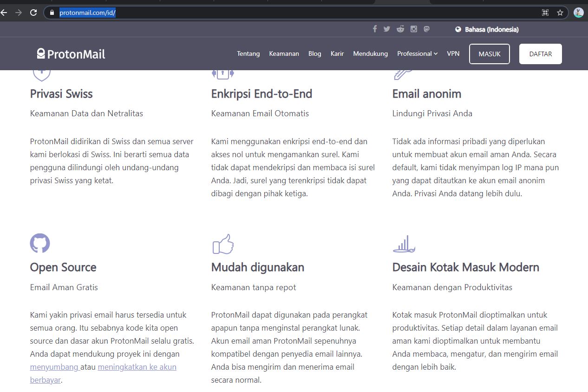The height and width of the screenshot is (392, 588).
Task: Open the Mastodon social icon
Action: [426, 29]
